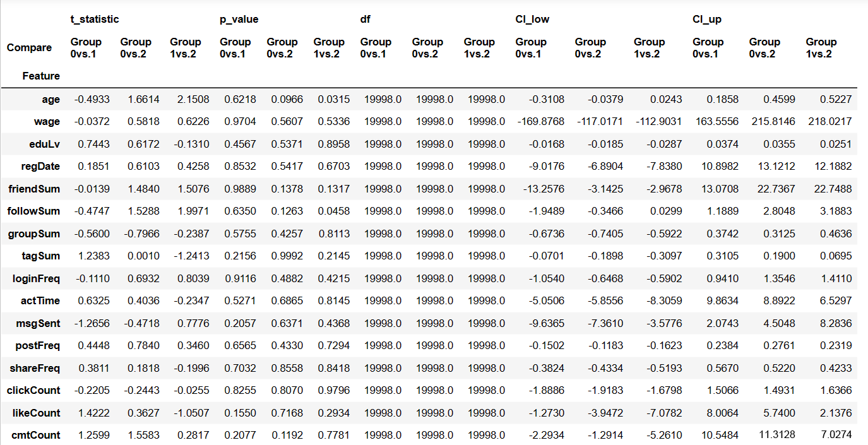Click the Compare header label
The height and width of the screenshot is (445, 868).
click(x=30, y=47)
